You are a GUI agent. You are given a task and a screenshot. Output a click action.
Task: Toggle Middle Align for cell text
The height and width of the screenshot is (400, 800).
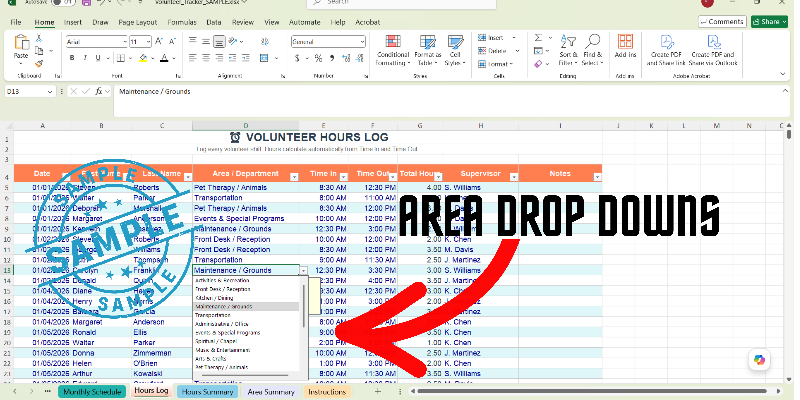coord(206,41)
